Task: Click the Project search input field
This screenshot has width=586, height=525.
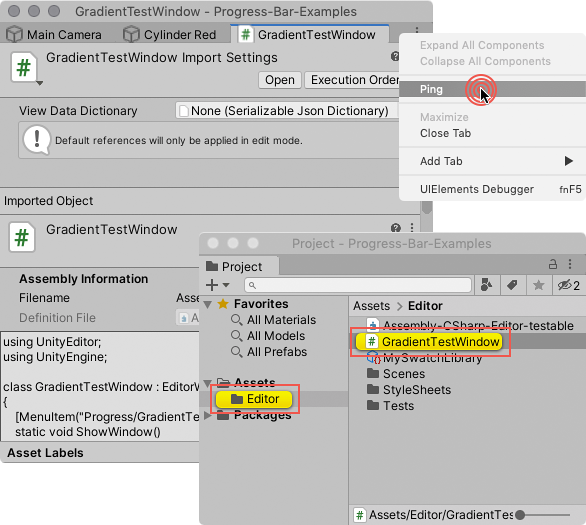Action: click(358, 285)
